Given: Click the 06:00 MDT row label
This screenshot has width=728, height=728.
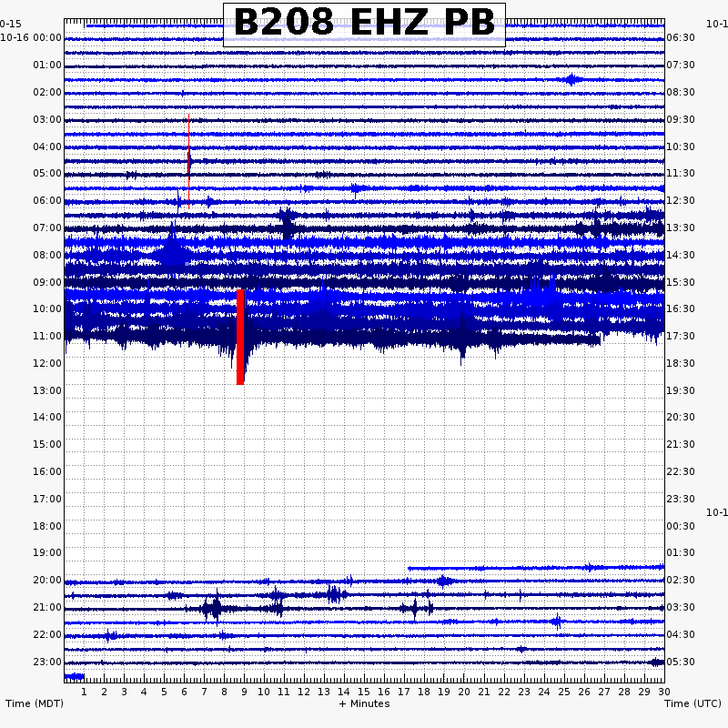Looking at the screenshot, I should pos(47,200).
